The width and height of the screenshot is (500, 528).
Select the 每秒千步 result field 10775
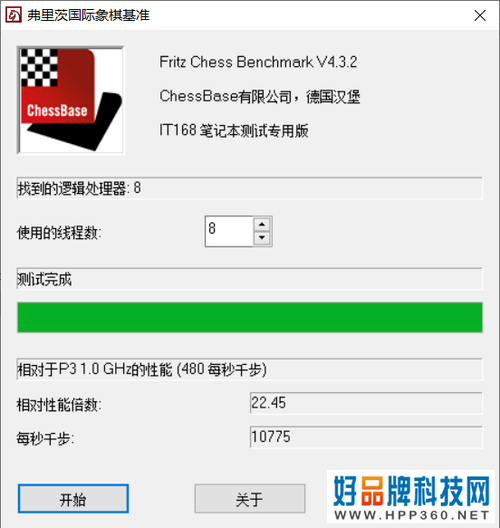coord(366,437)
